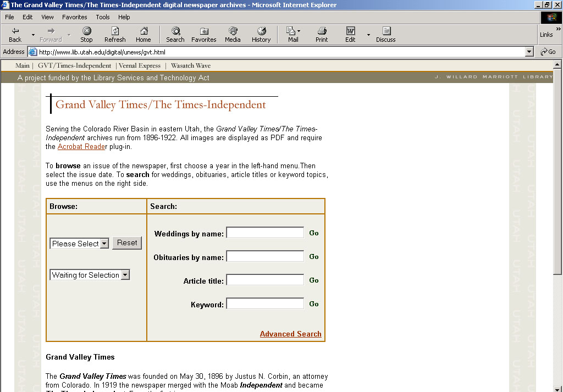
Task: Open the Favorites toolbar button
Action: pos(203,35)
